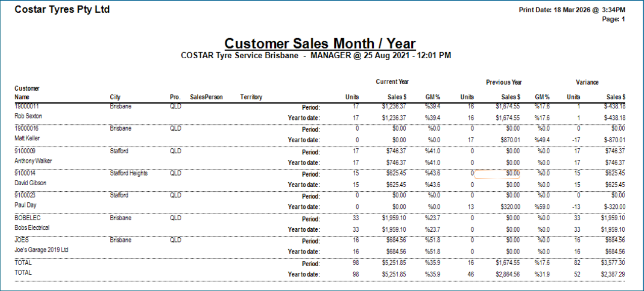Select Anthony Walker customer name
644x291 pixels.
click(33, 161)
